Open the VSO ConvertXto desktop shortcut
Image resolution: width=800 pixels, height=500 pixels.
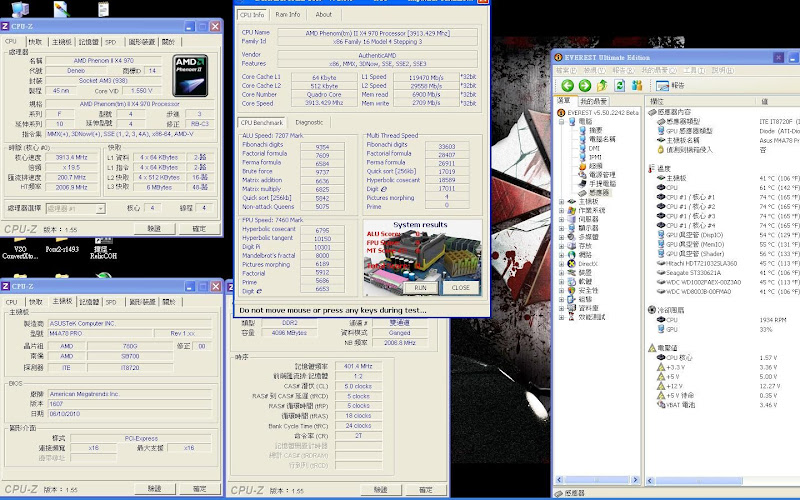point(20,248)
